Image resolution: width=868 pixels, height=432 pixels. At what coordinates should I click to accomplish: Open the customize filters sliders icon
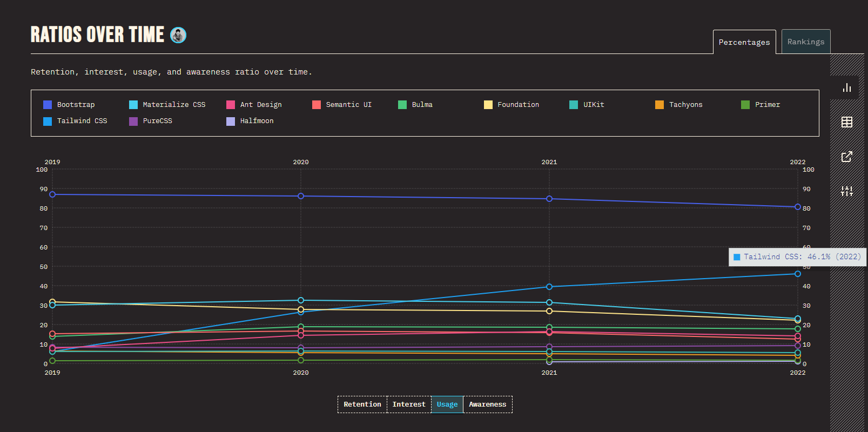pos(847,191)
